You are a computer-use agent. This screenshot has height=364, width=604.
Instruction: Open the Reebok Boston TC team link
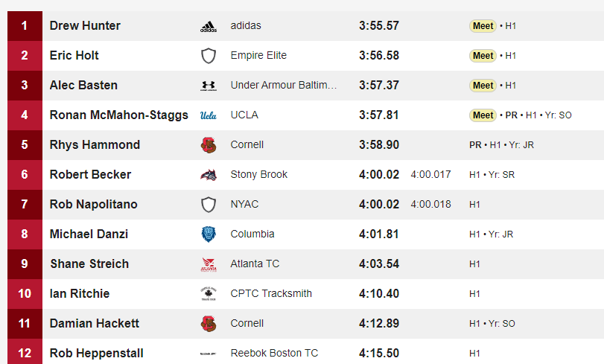(x=274, y=353)
